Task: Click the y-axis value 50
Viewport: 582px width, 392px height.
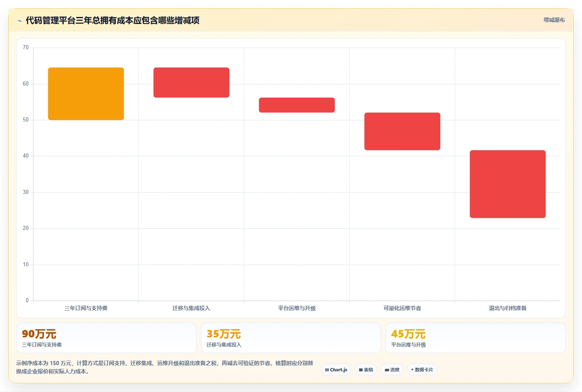Action: (26, 120)
